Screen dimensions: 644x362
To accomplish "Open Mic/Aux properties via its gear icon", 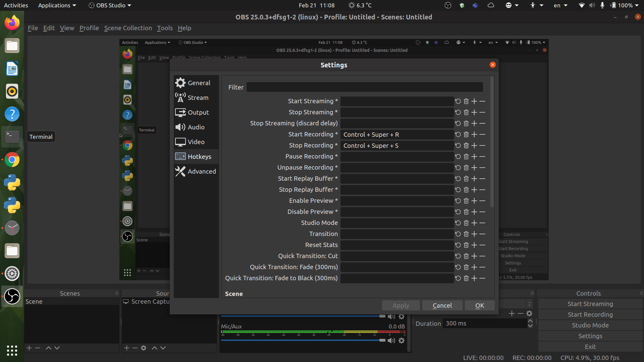I will pos(401,341).
